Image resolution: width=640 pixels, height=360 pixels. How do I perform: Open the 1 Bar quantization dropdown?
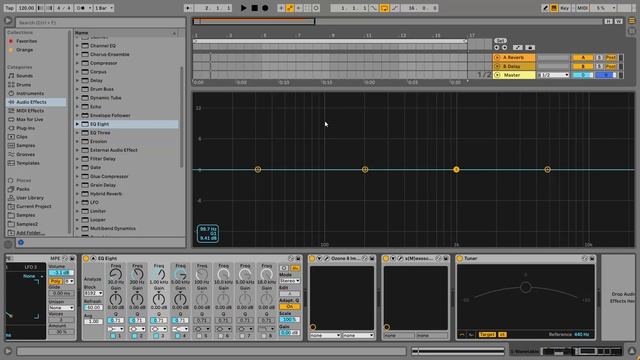point(104,8)
